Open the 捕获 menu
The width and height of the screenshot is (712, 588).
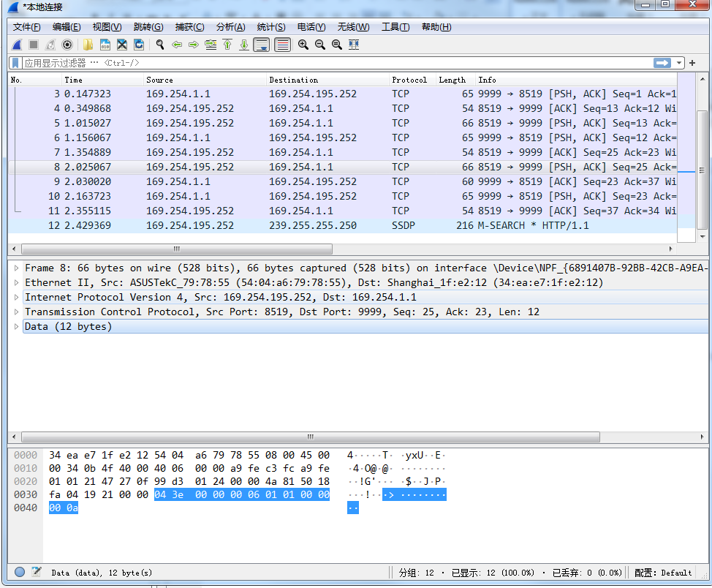pyautogui.click(x=189, y=27)
